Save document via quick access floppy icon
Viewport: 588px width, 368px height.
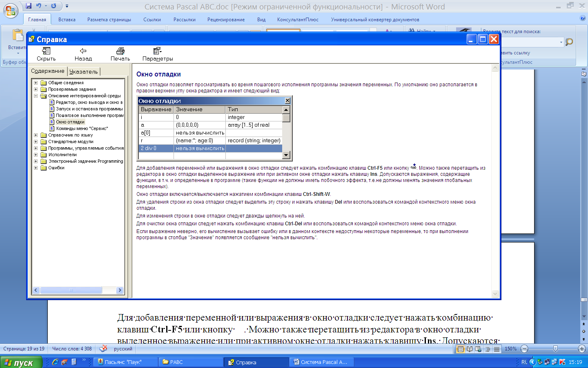[29, 6]
